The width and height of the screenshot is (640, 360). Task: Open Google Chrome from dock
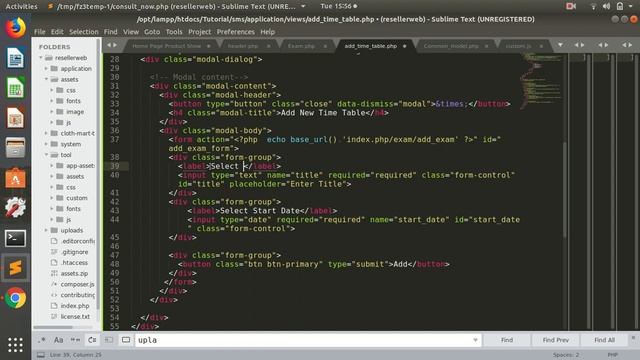coord(16,298)
